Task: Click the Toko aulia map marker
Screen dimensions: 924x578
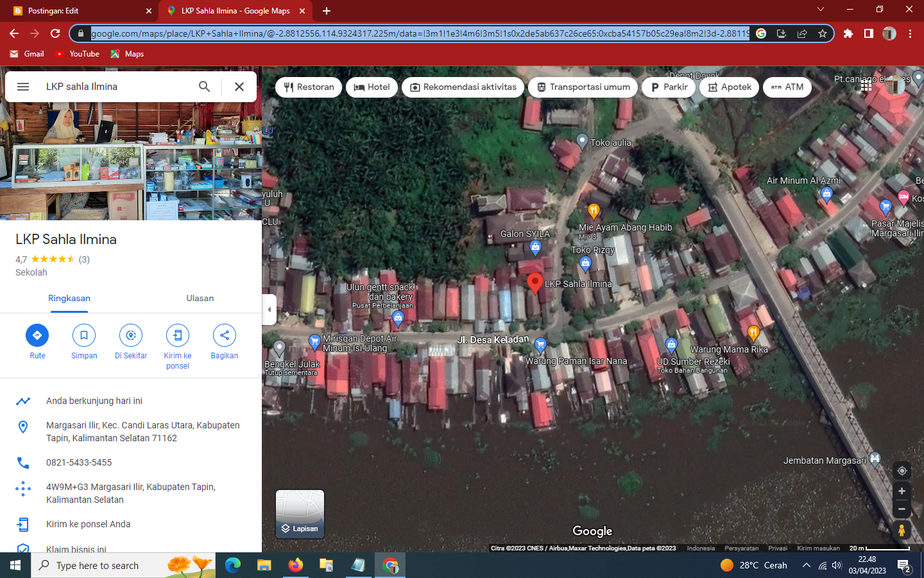Action: pyautogui.click(x=582, y=141)
